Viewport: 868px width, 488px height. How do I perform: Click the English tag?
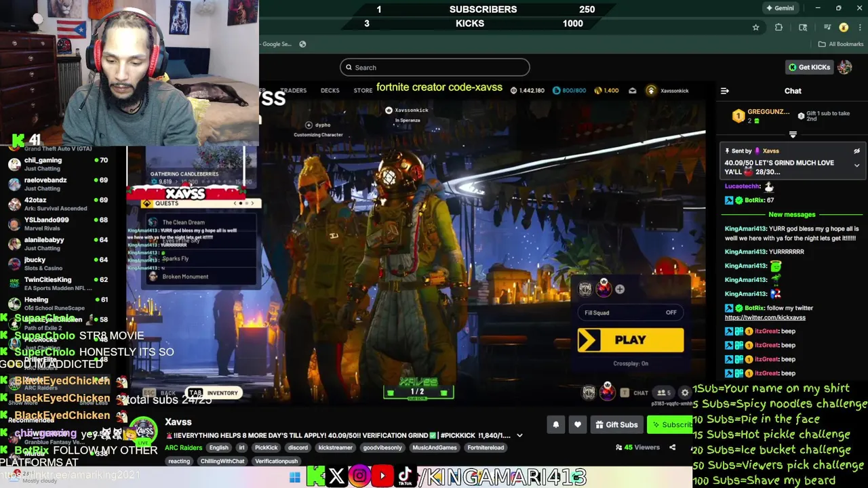click(x=218, y=447)
